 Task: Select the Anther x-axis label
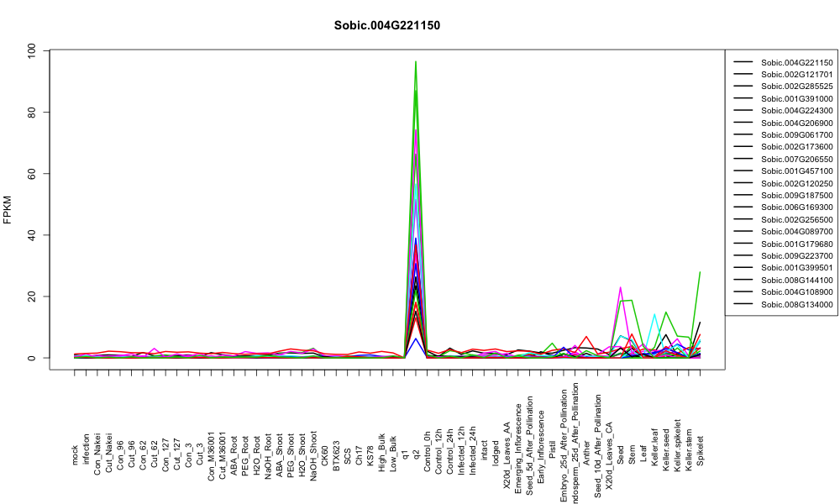(x=586, y=453)
